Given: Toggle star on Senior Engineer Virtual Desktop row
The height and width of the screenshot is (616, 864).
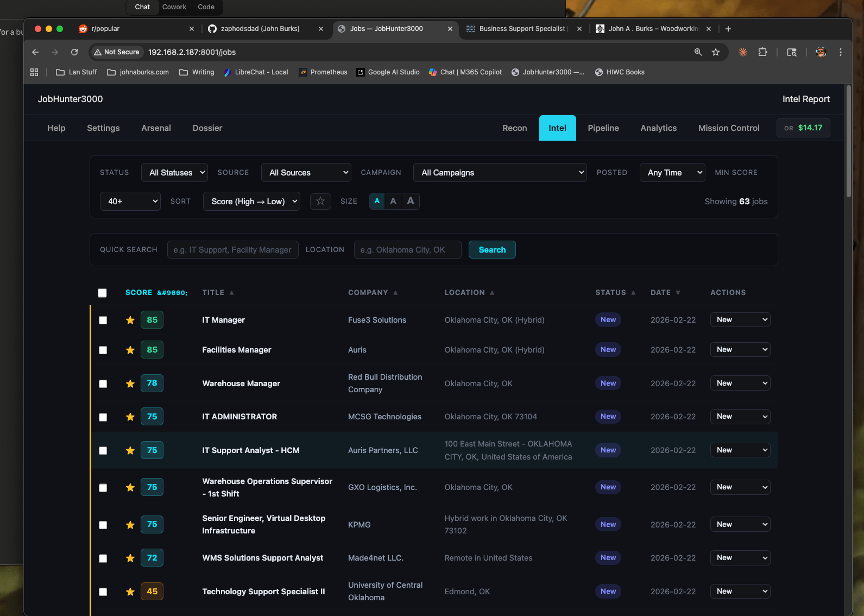Looking at the screenshot, I should (x=130, y=525).
